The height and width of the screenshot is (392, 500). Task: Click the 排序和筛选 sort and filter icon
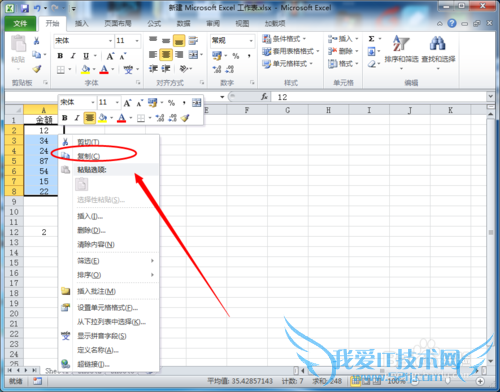point(401,43)
